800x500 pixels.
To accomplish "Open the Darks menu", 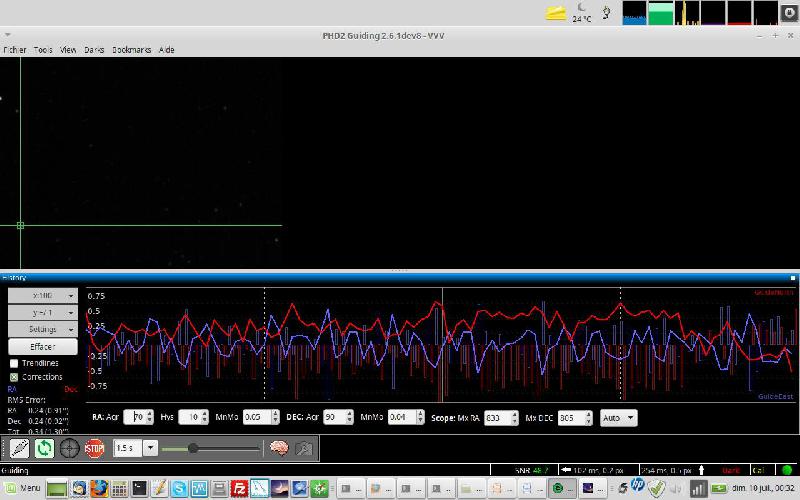I will click(94, 49).
